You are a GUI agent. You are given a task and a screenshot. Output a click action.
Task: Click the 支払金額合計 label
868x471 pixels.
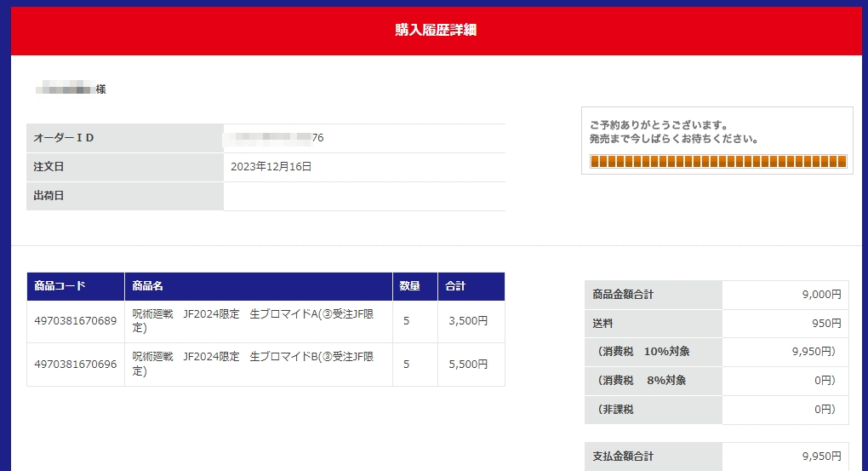click(x=623, y=457)
